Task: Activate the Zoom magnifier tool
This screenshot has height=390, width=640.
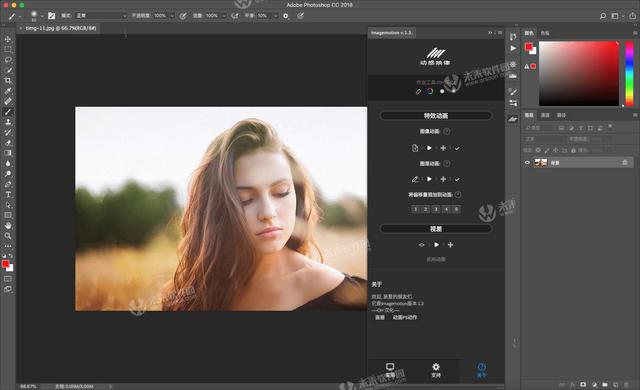Action: pos(8,236)
